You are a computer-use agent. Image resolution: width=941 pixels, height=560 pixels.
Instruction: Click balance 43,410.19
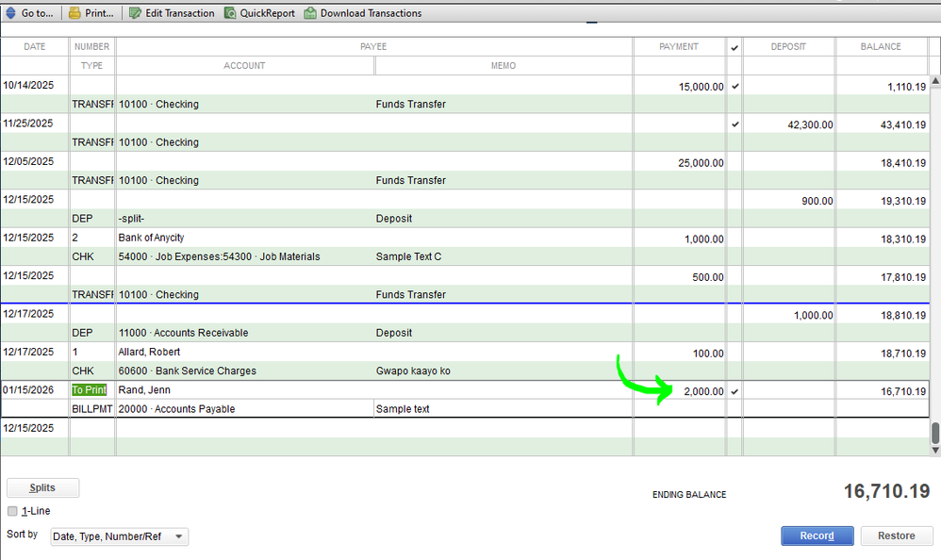pos(903,124)
